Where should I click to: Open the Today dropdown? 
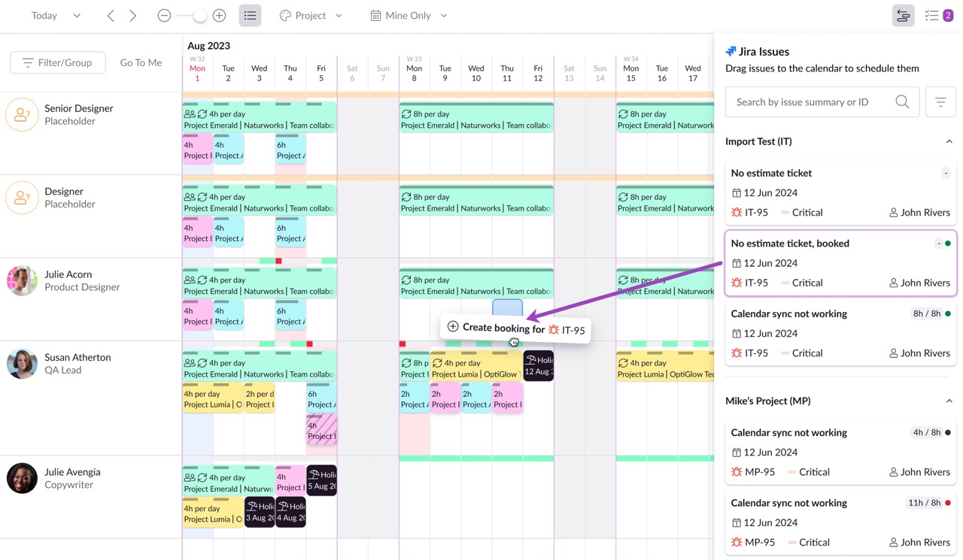click(56, 16)
